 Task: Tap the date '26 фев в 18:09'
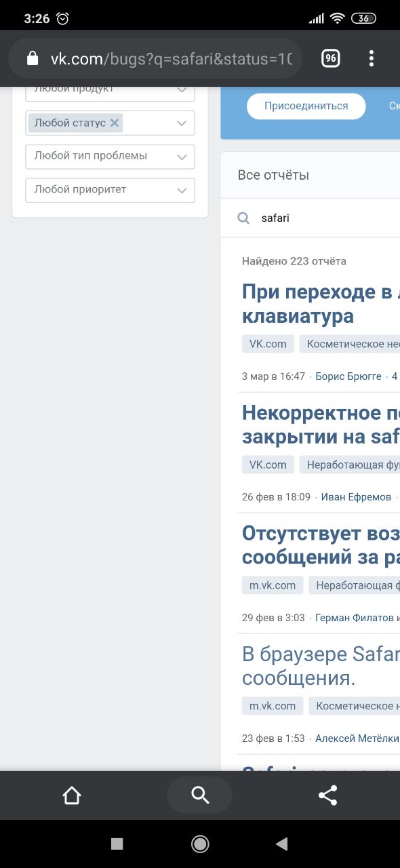pyautogui.click(x=276, y=497)
